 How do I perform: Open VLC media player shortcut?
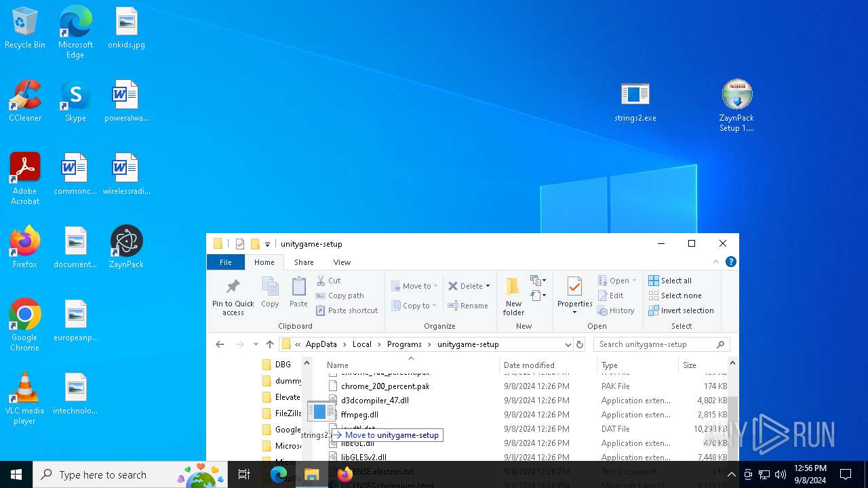pyautogui.click(x=25, y=399)
